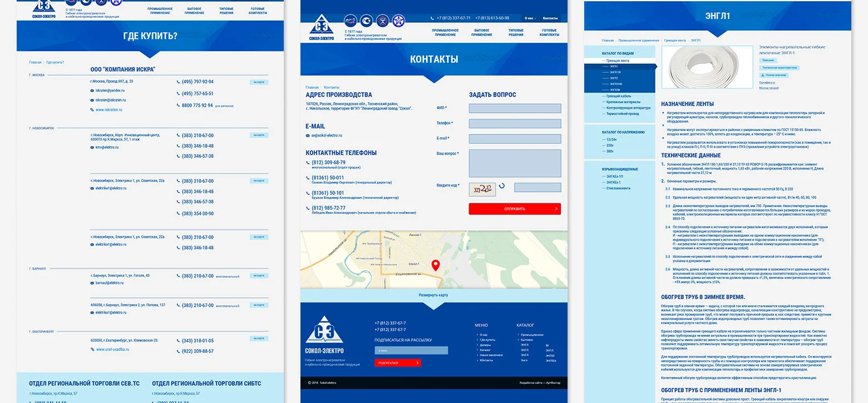Click 'на карте' link for ООО Компания Искра
Viewport: 868px width, 403px height.
[x=259, y=82]
